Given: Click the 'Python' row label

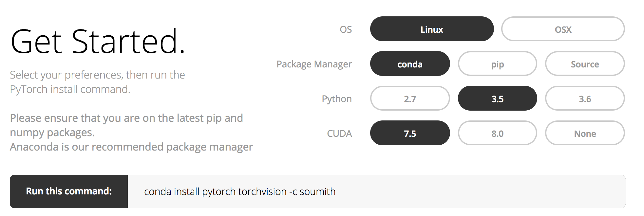Looking at the screenshot, I should 336,99.
